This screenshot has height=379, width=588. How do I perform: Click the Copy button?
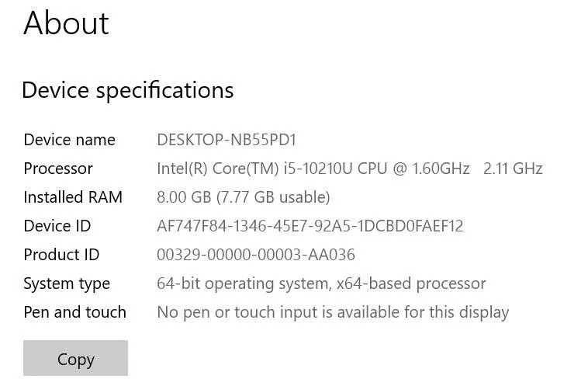(75, 358)
